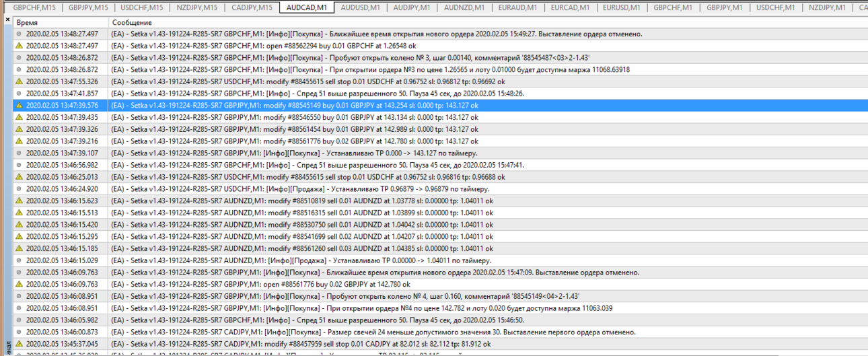
Task: Click info icon on 13:46:05.982 row
Action: tap(19, 320)
